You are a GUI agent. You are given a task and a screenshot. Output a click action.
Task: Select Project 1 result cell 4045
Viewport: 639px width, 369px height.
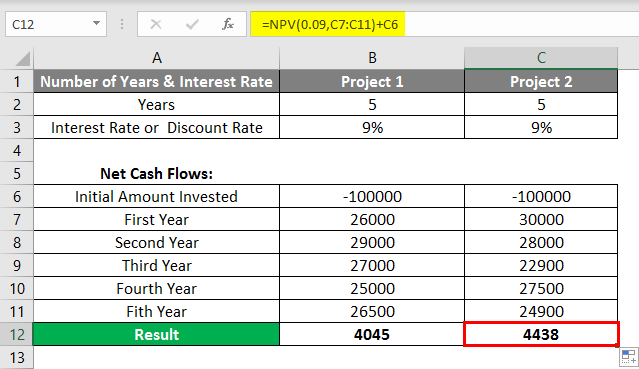(x=372, y=334)
